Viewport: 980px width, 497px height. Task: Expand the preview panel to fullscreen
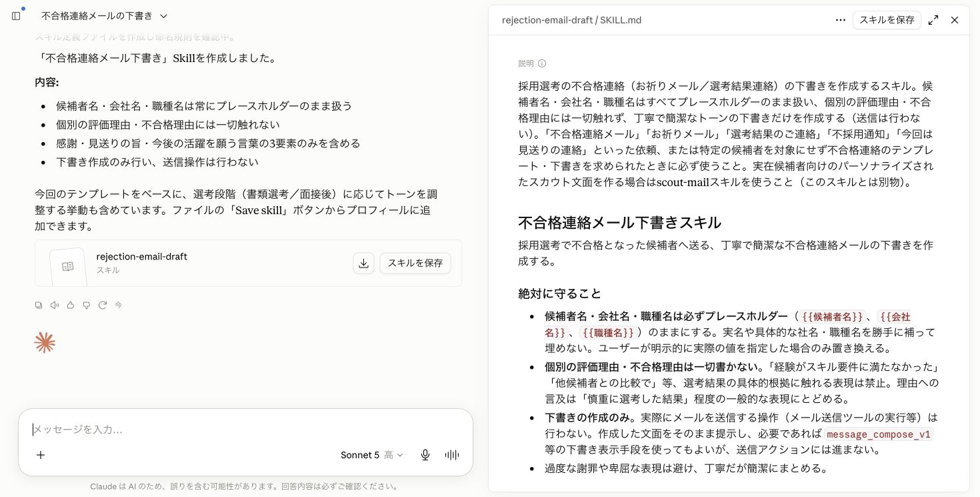(933, 20)
